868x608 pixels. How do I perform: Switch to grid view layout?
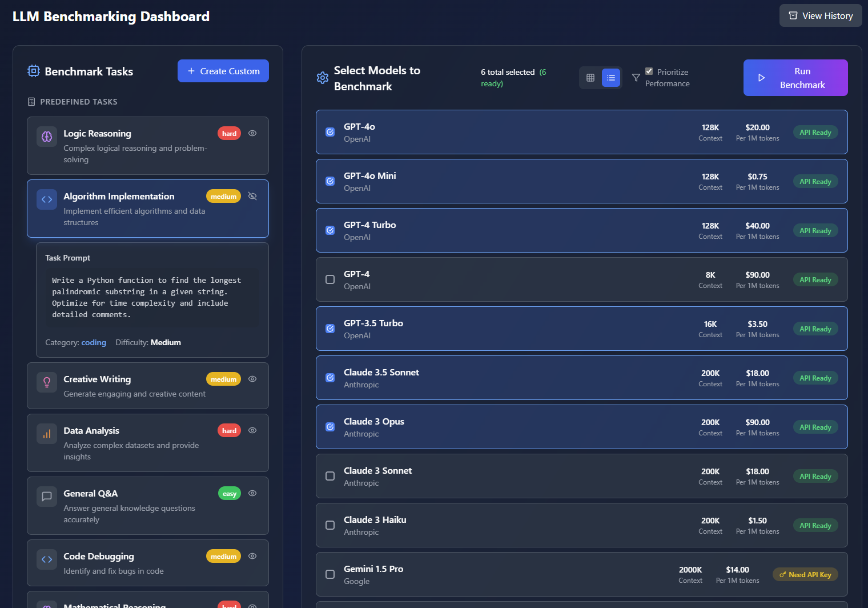[590, 78]
